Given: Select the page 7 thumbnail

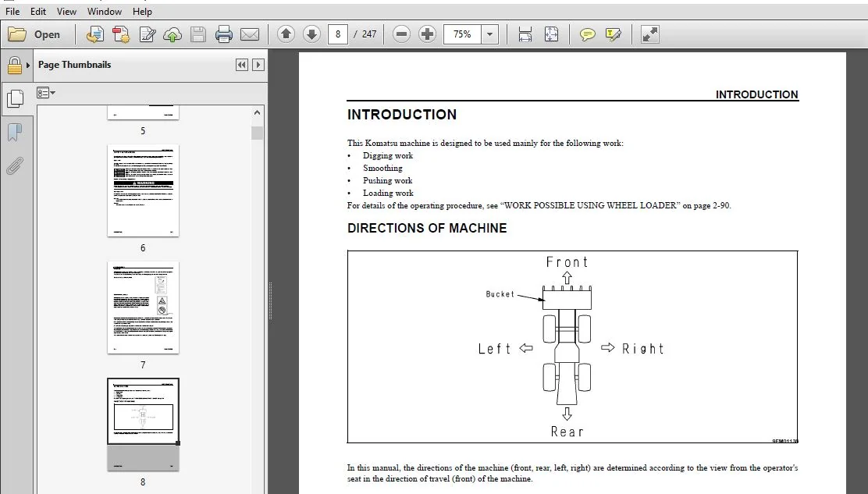Looking at the screenshot, I should coord(143,307).
